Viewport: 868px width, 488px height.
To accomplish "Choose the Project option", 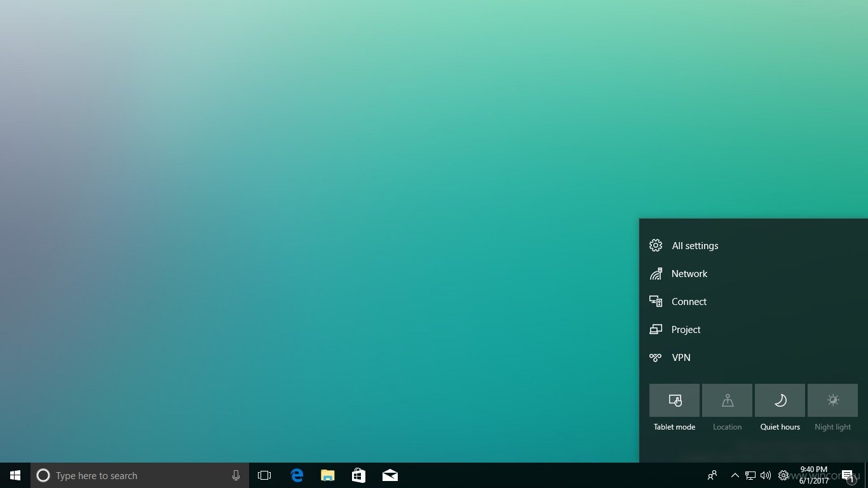I will click(x=753, y=330).
